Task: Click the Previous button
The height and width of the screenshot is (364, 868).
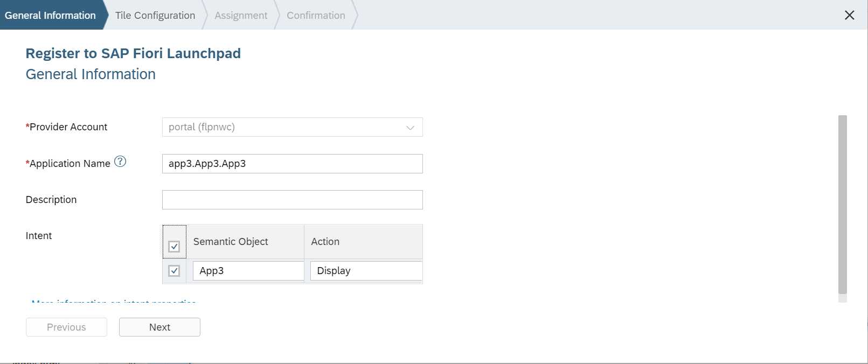Action: tap(66, 327)
